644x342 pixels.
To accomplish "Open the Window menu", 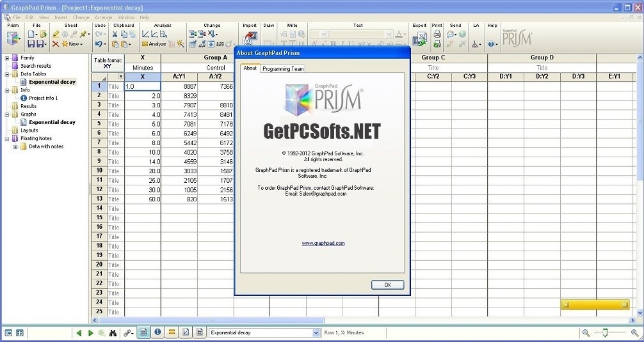I will tap(125, 18).
